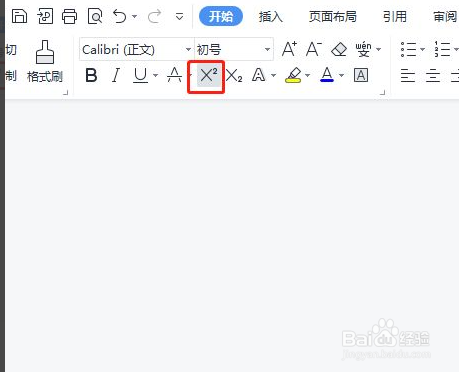
Task: Click the text effects outlined A icon
Action: 259,75
